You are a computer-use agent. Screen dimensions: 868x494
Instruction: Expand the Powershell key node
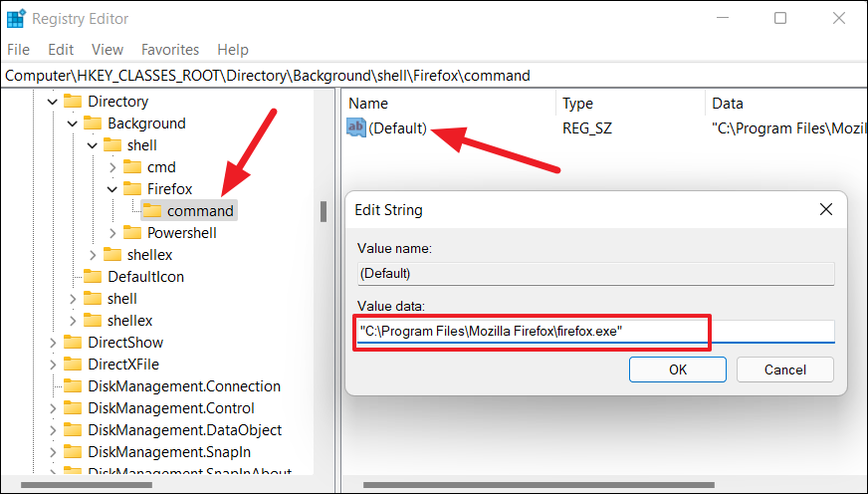click(x=111, y=233)
